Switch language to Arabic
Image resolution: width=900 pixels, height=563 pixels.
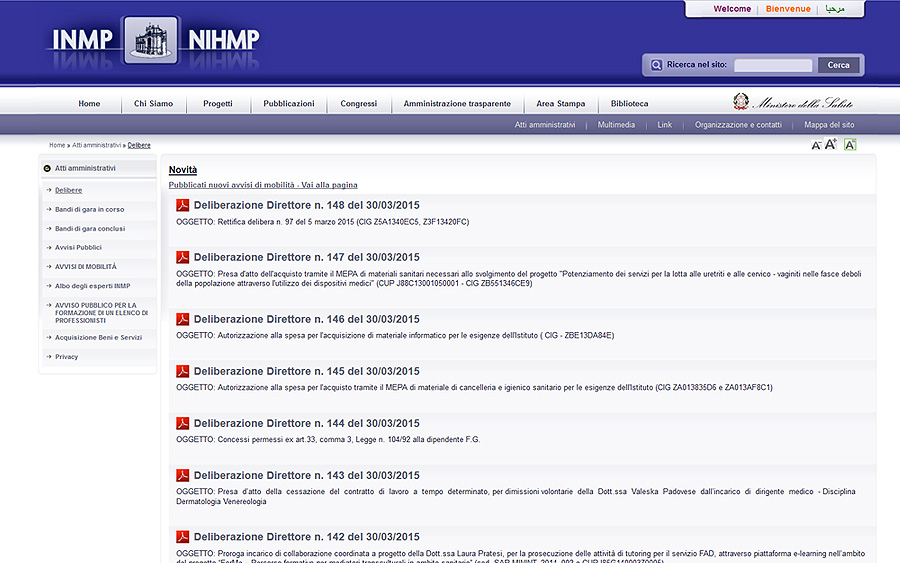pos(835,9)
